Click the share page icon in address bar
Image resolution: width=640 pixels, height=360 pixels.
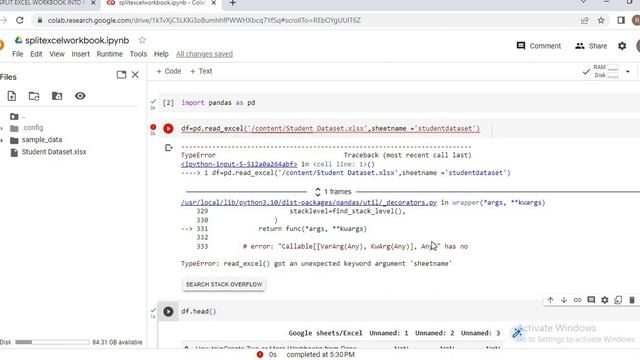click(x=584, y=20)
